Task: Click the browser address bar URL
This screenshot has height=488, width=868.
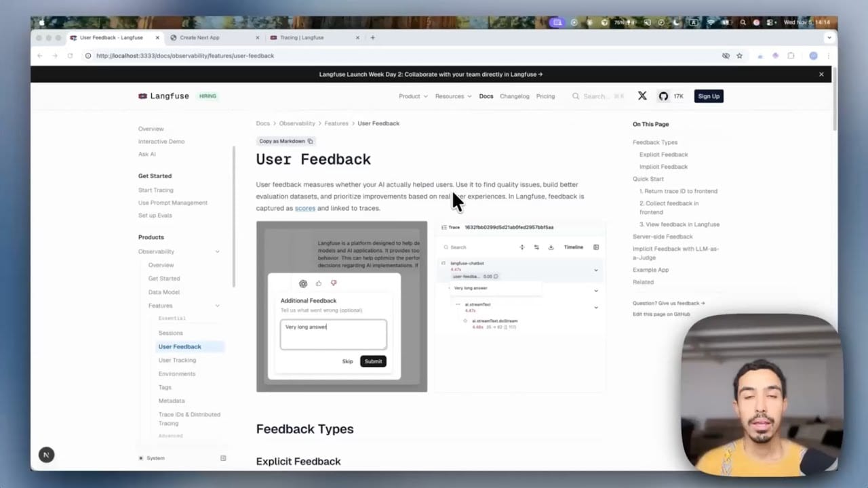Action: tap(185, 56)
